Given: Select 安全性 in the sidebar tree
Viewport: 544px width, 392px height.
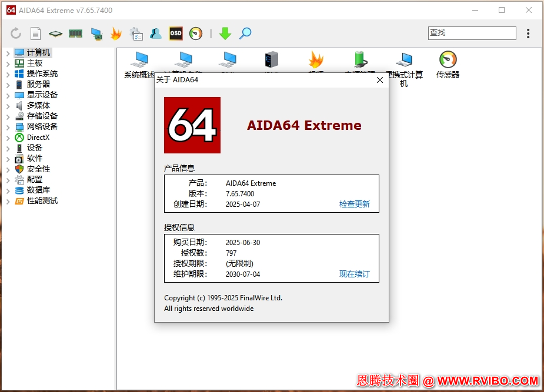Looking at the screenshot, I should (x=32, y=169).
